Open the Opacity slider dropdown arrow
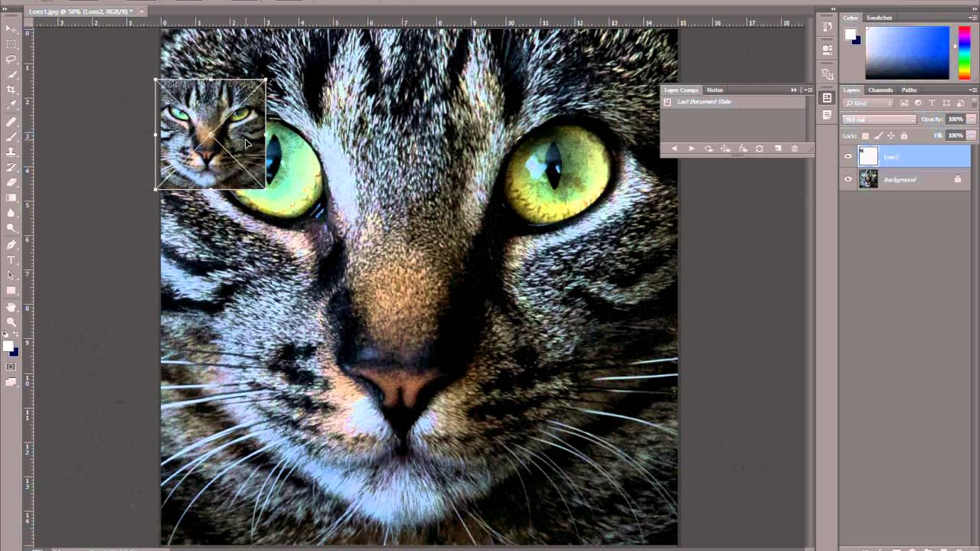 (x=972, y=119)
